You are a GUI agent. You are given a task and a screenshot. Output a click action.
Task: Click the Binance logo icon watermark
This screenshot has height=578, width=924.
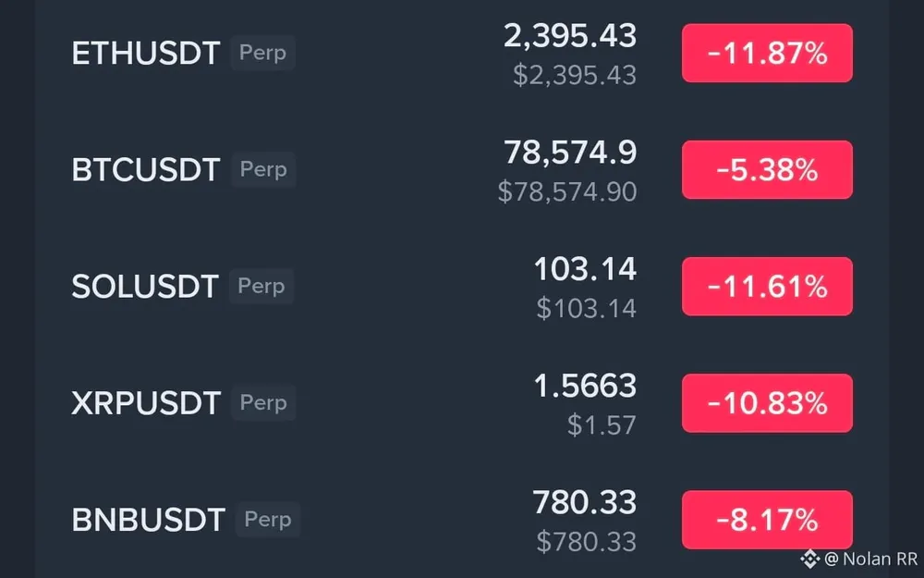tap(810, 559)
